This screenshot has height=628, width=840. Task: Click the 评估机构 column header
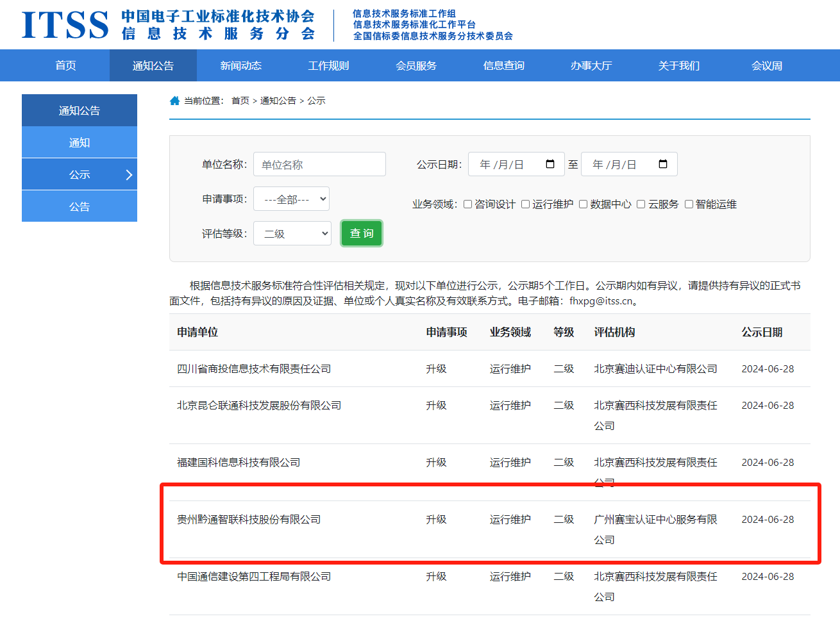(614, 332)
